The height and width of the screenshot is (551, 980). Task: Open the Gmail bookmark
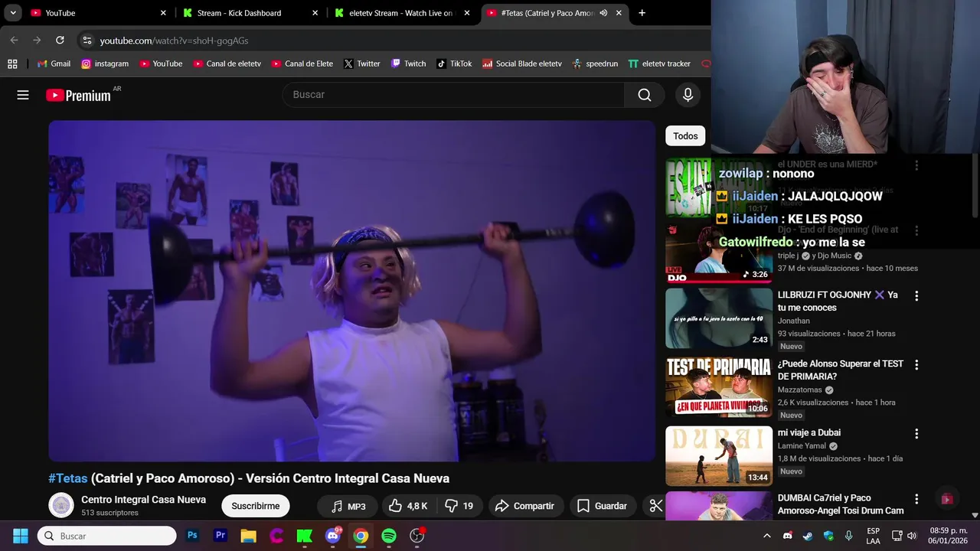(54, 64)
